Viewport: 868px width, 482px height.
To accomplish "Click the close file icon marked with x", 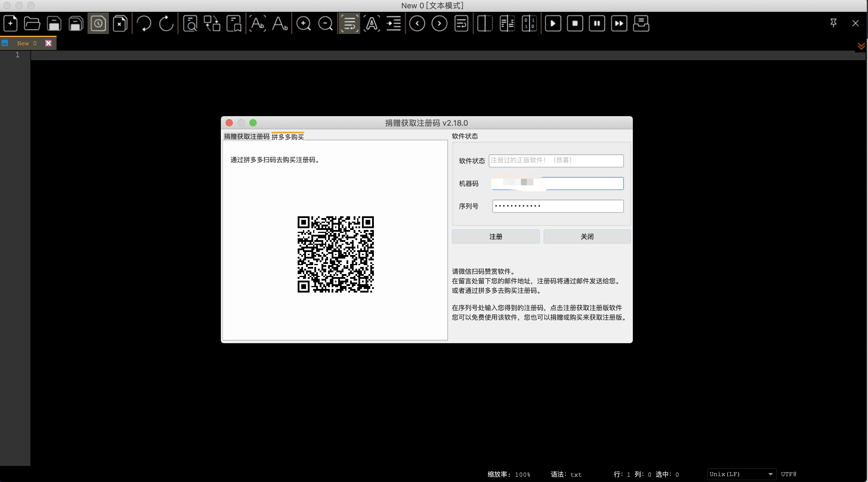I will point(120,24).
